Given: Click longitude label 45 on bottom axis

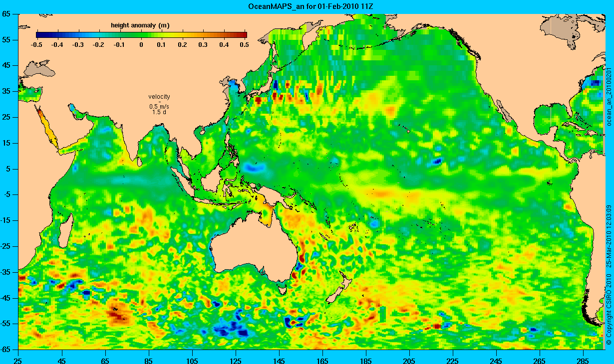Looking at the screenshot, I should tap(62, 360).
